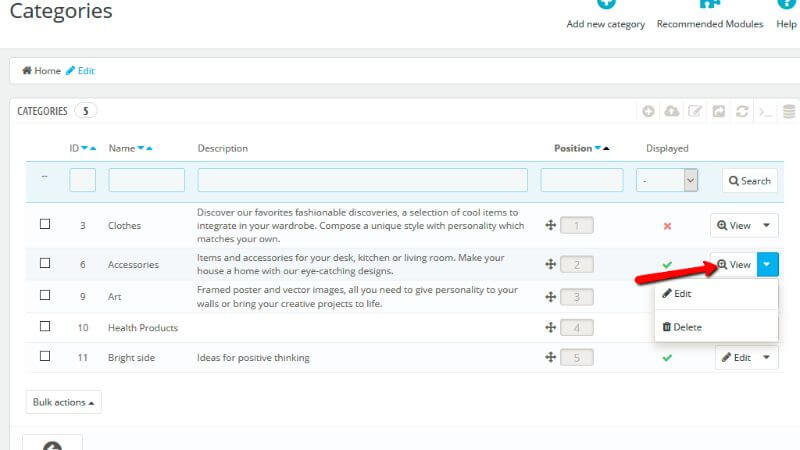The height and width of the screenshot is (450, 800).
Task: View the Accessories category
Action: [x=734, y=264]
